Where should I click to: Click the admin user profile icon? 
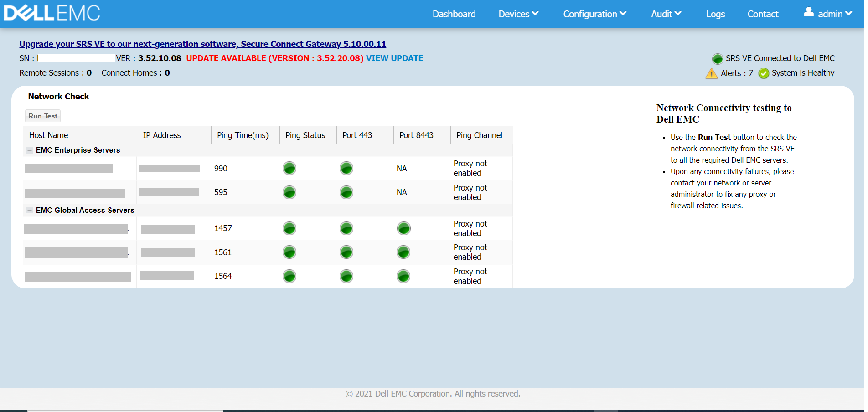[x=808, y=12]
